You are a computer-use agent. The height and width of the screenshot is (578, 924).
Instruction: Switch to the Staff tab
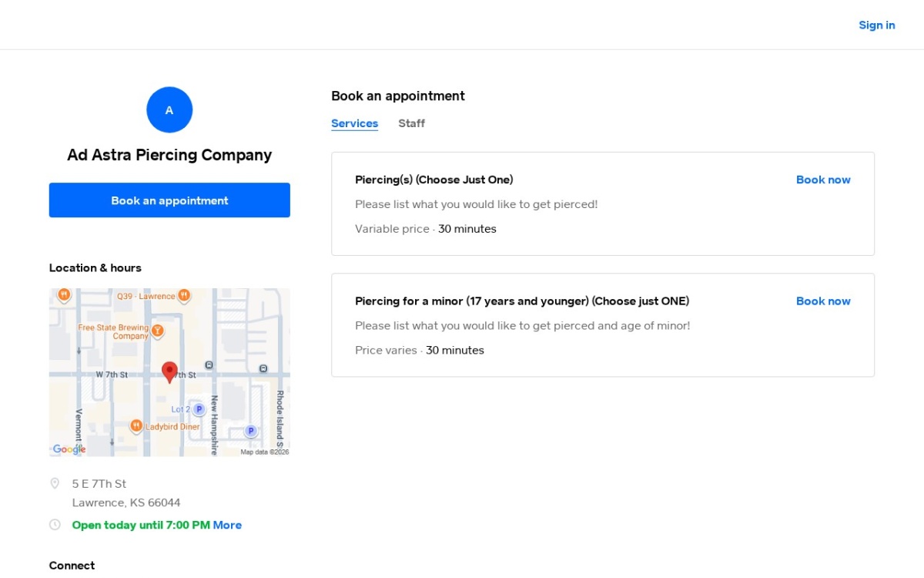coord(411,123)
